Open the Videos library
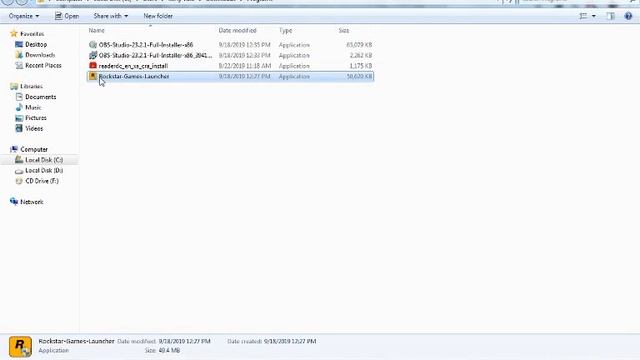 [34, 128]
